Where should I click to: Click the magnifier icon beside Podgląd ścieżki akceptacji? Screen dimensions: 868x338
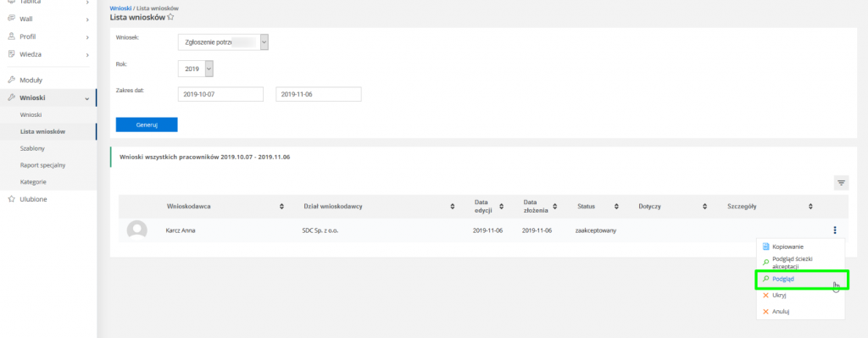tap(765, 263)
